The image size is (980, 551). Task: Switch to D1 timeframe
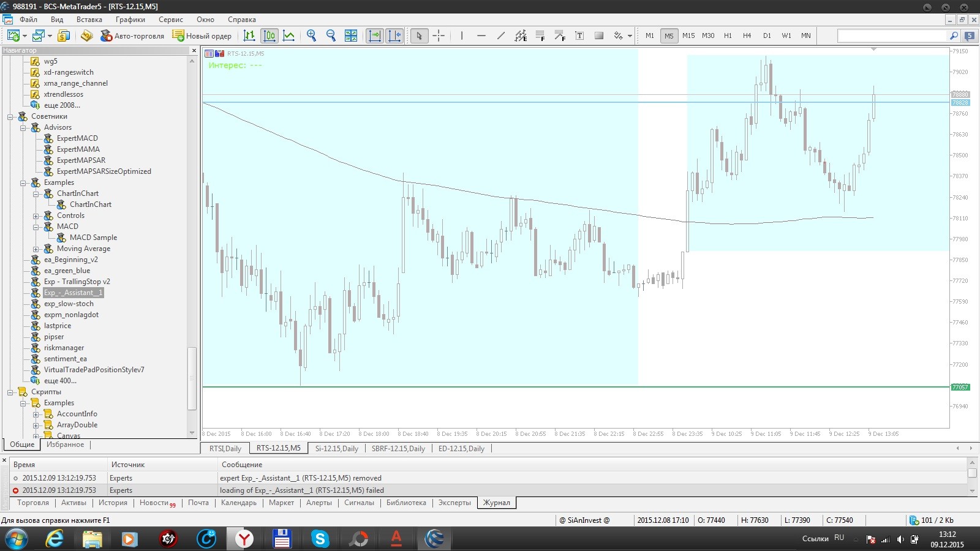tap(767, 36)
